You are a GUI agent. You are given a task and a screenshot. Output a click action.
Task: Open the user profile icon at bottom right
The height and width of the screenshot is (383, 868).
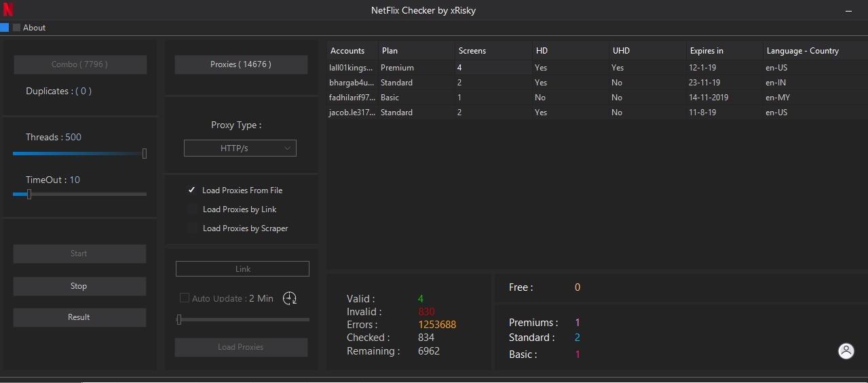[x=846, y=351]
